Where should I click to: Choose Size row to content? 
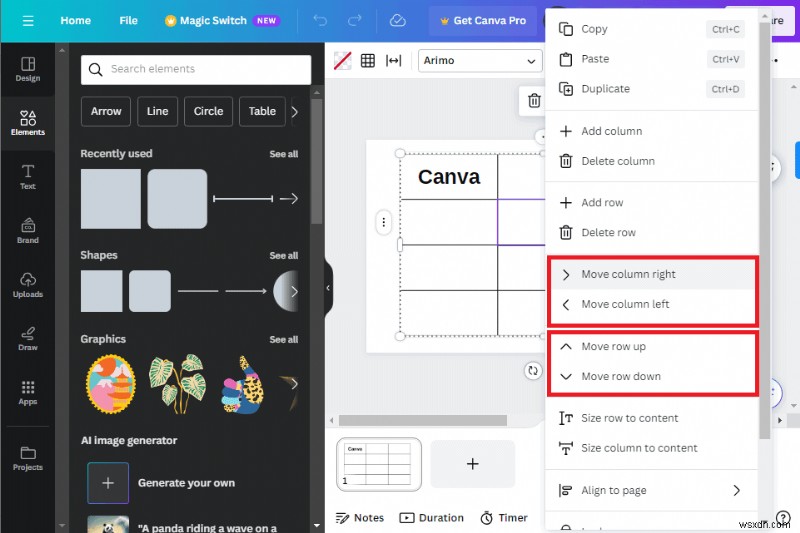point(652,418)
